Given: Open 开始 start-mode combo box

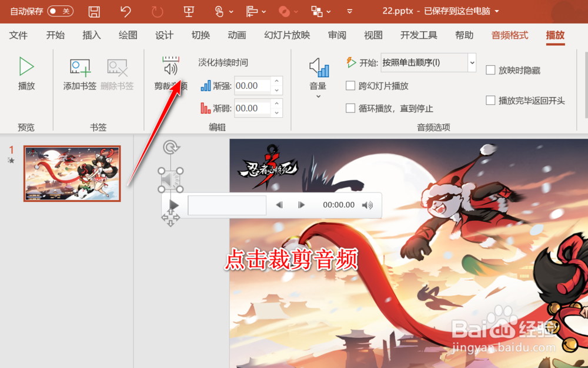Looking at the screenshot, I should coord(428,63).
